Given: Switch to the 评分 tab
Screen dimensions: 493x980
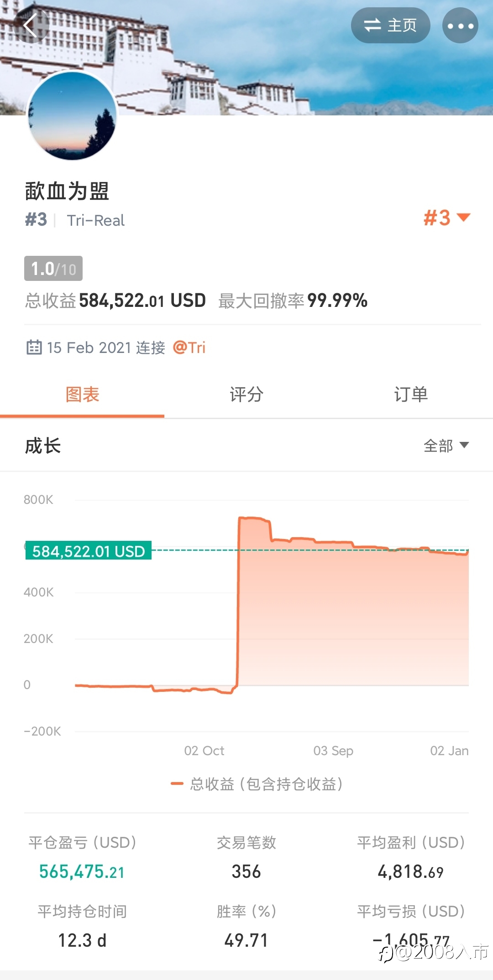Looking at the screenshot, I should [x=246, y=394].
